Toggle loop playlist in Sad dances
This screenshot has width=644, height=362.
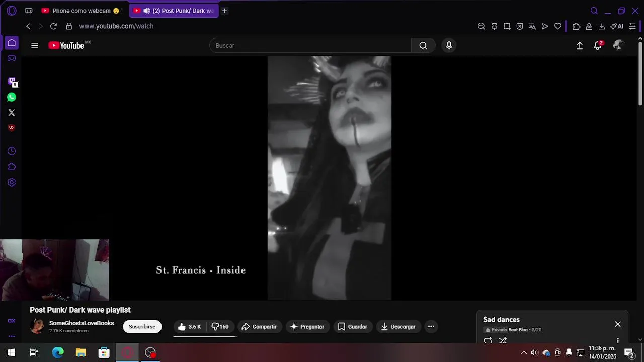(488, 341)
